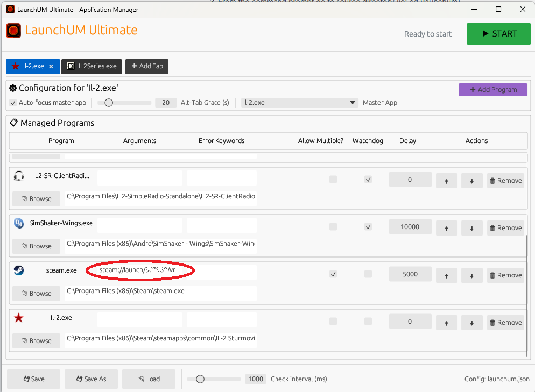Edit the delay value for steam.exe

[x=410, y=274]
